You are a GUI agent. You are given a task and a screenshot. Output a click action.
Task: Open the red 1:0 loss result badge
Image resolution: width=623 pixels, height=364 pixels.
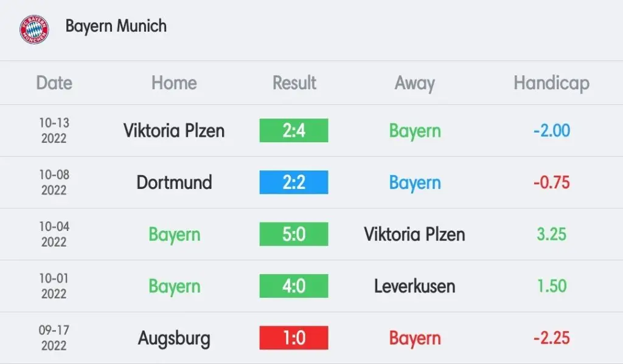point(294,338)
